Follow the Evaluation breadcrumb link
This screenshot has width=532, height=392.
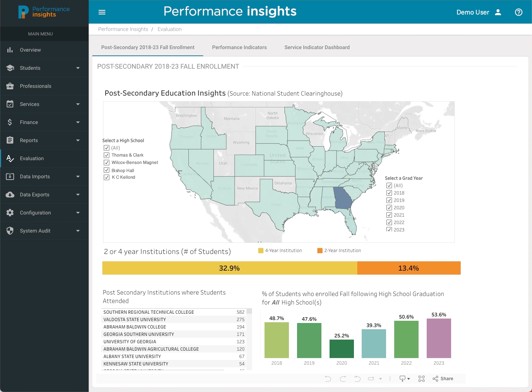click(x=170, y=29)
